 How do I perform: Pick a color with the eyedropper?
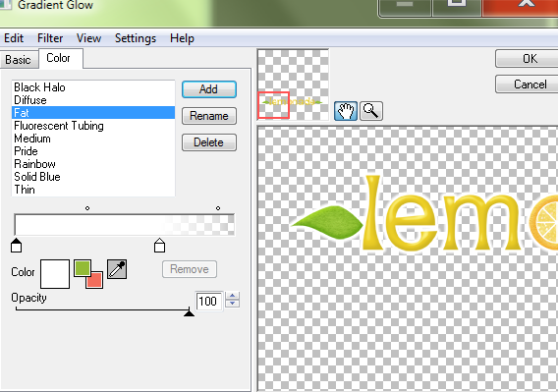pos(117,269)
